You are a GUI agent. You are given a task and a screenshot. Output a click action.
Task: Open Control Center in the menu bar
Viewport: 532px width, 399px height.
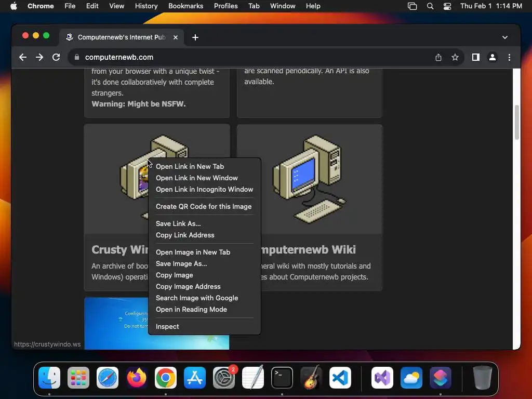pyautogui.click(x=447, y=6)
